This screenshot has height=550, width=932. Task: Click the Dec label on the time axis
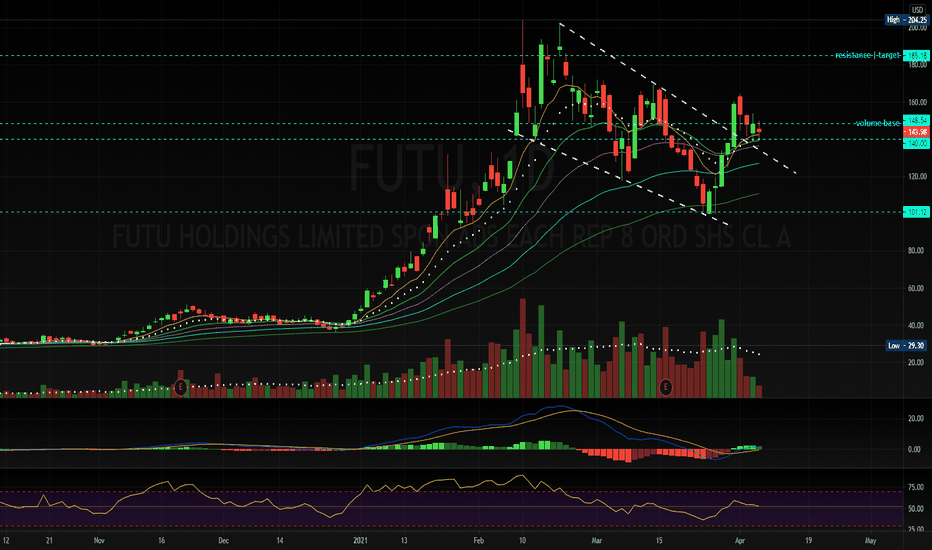coord(223,540)
